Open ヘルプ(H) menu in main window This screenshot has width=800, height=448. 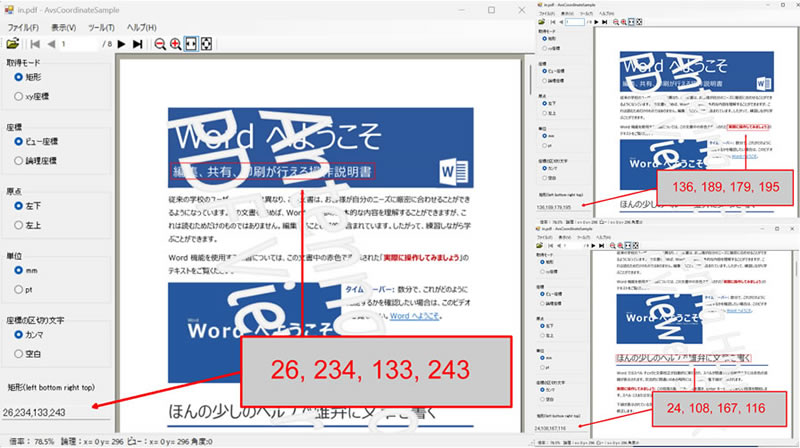(141, 28)
